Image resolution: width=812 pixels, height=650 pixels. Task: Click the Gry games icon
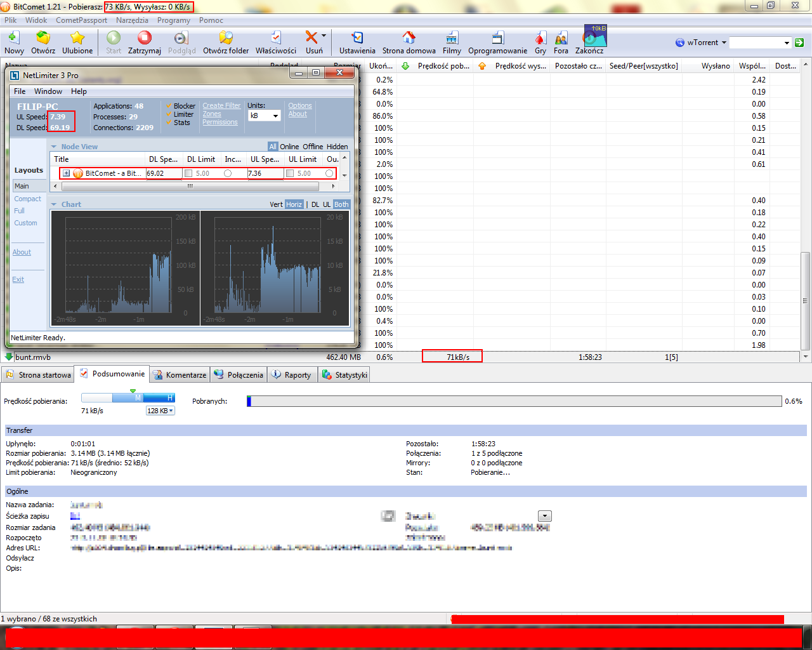[540, 37]
